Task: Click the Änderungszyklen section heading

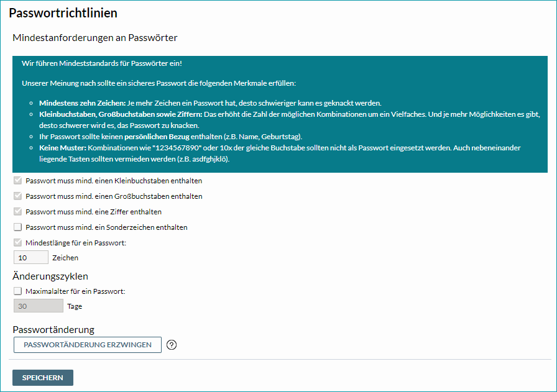Action: (x=50, y=276)
